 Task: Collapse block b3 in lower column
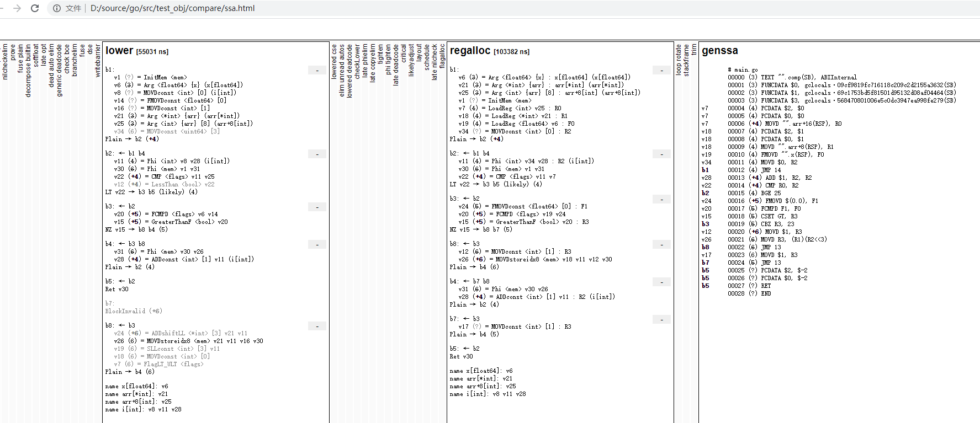317,207
